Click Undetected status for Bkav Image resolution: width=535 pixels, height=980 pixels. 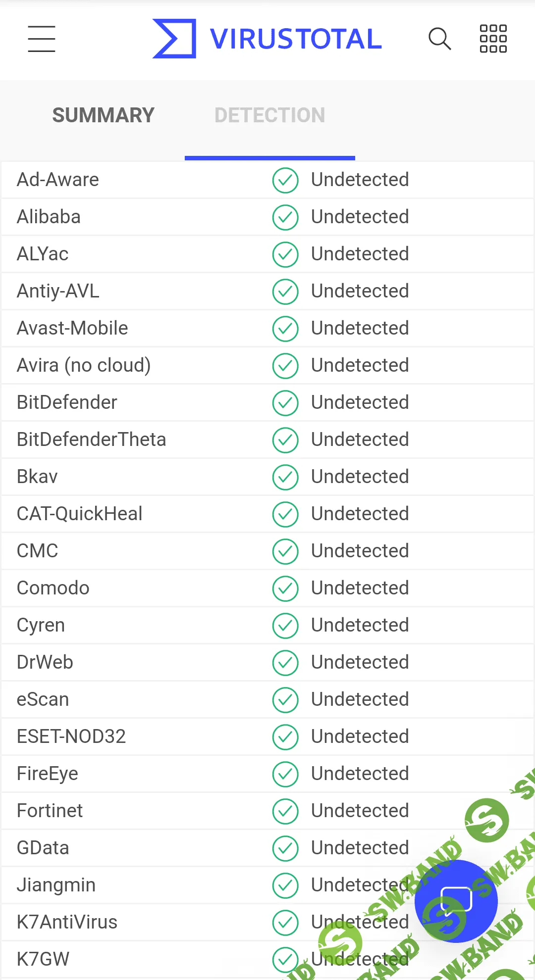pyautogui.click(x=360, y=477)
